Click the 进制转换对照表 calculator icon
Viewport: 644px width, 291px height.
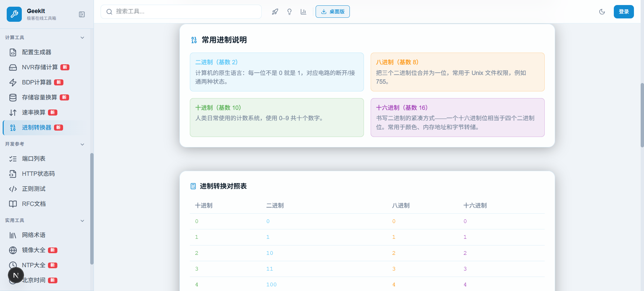pyautogui.click(x=193, y=187)
